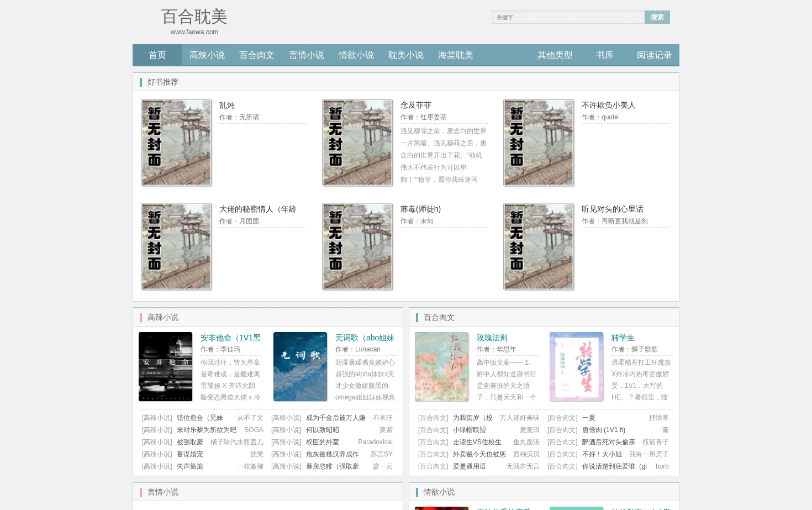
Task: Open the 安非他命 black cover thumbnail
Action: click(166, 367)
